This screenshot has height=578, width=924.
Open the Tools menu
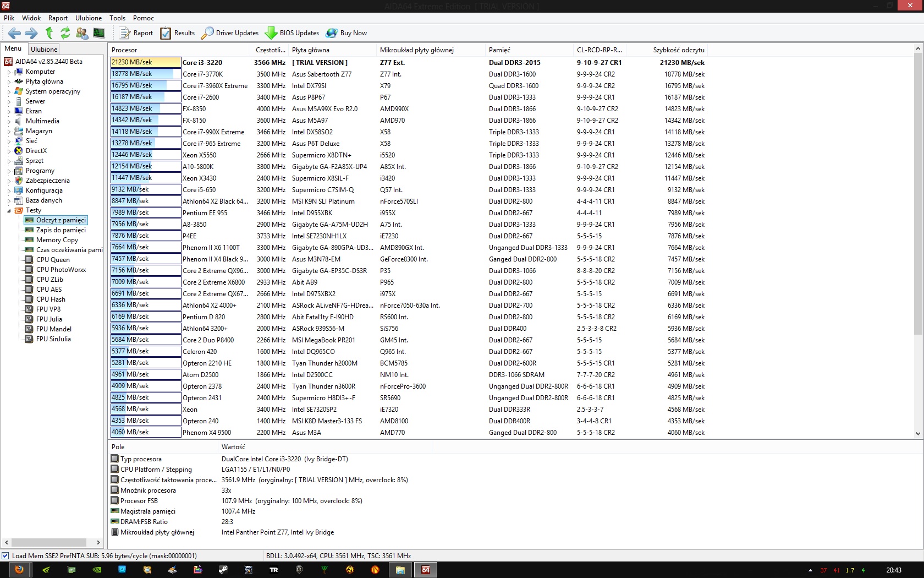pyautogui.click(x=117, y=18)
